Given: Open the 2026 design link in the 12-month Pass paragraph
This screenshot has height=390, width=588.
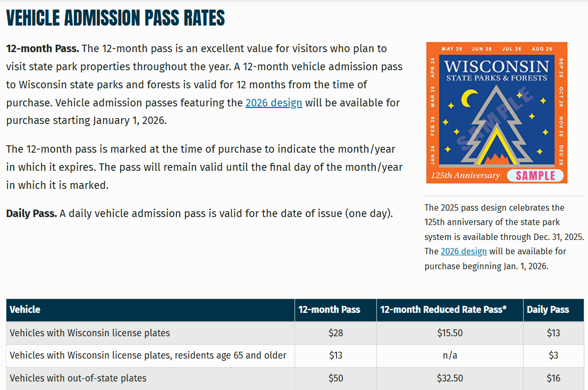Looking at the screenshot, I should click(273, 103).
